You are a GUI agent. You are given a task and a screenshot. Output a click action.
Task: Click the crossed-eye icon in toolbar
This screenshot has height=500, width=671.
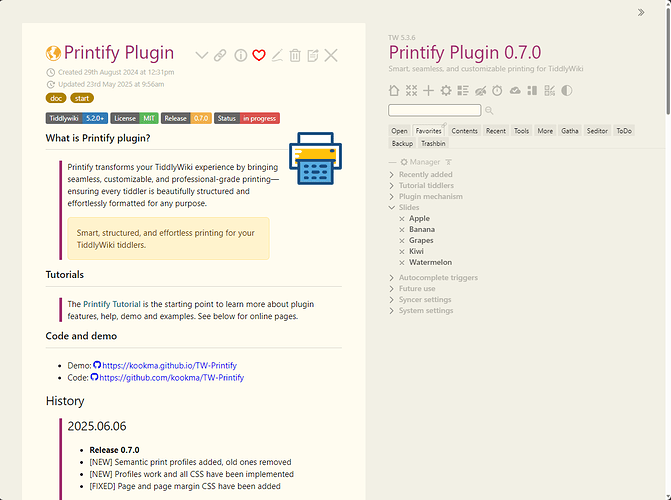pos(481,90)
